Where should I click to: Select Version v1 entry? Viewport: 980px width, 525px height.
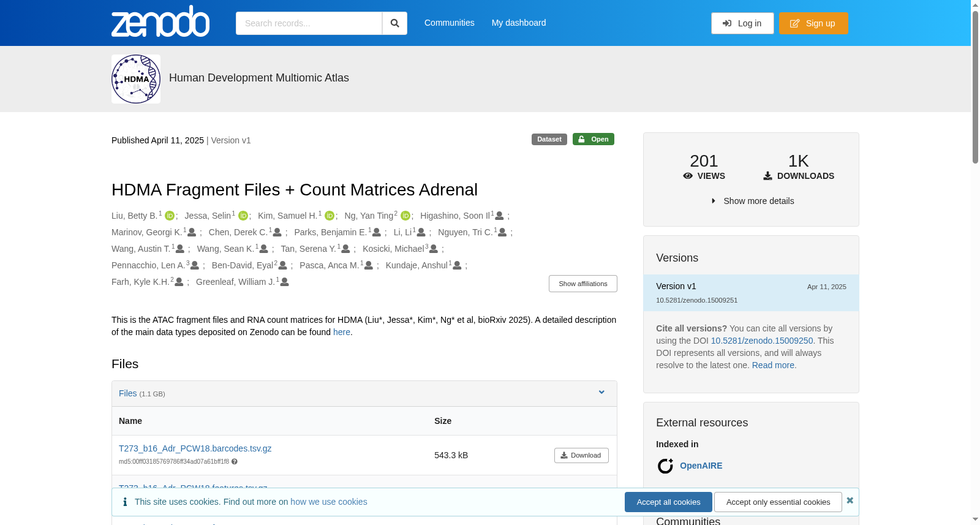(x=751, y=293)
